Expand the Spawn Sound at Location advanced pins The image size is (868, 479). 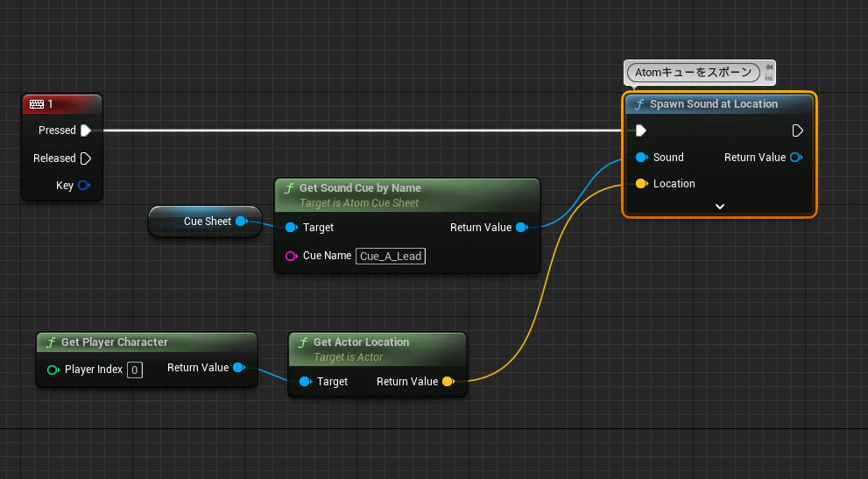[x=720, y=207]
